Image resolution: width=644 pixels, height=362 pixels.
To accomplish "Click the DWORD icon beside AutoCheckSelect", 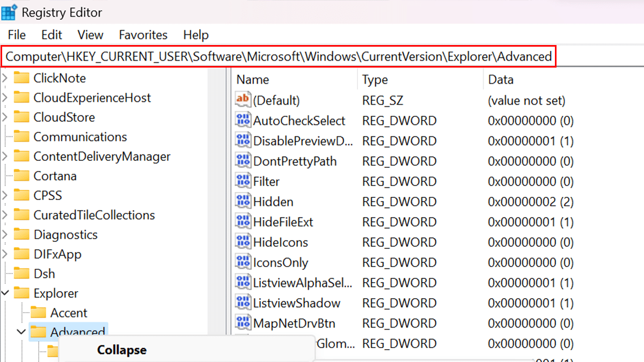I will click(243, 121).
